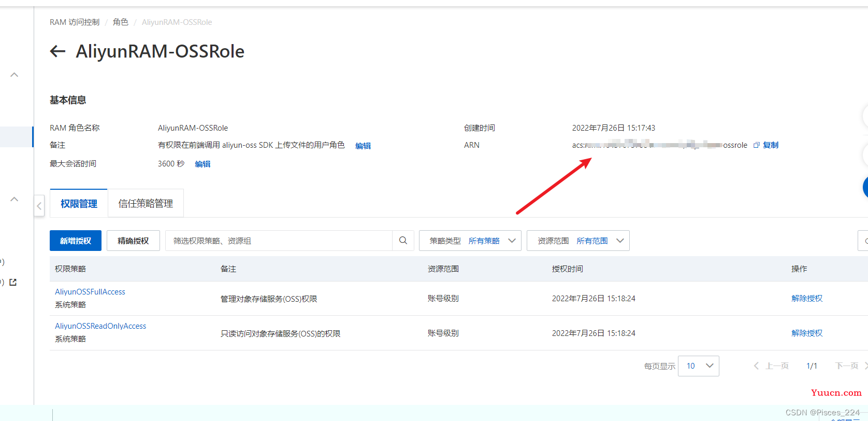Image resolution: width=868 pixels, height=421 pixels.
Task: Click the role name value AliyunRAM-OSSRole in basic info
Action: 193,128
